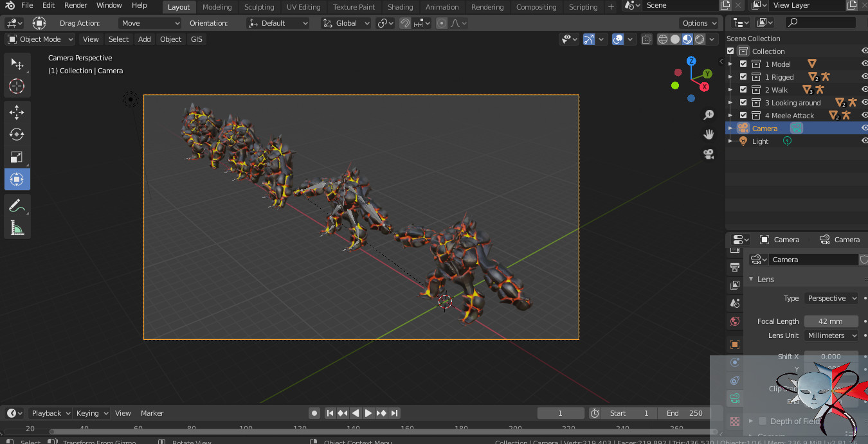Expand the 3 Looking around collection

[x=730, y=103]
